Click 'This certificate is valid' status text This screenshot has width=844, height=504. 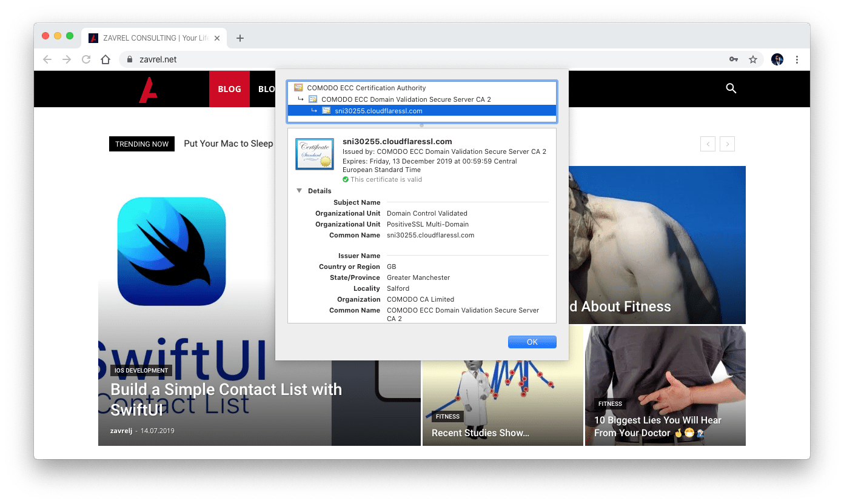pos(386,179)
